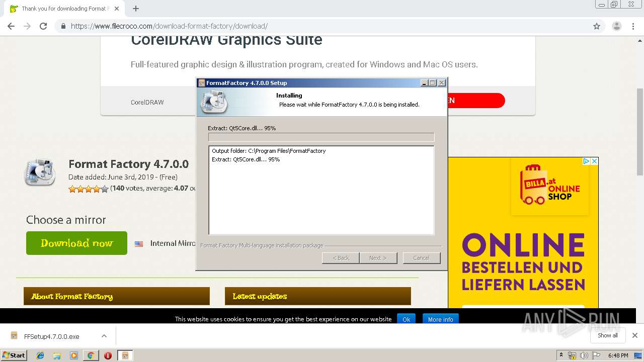Image resolution: width=644 pixels, height=362 pixels.
Task: Click the system clock showing 6:48 PM
Action: 618,355
